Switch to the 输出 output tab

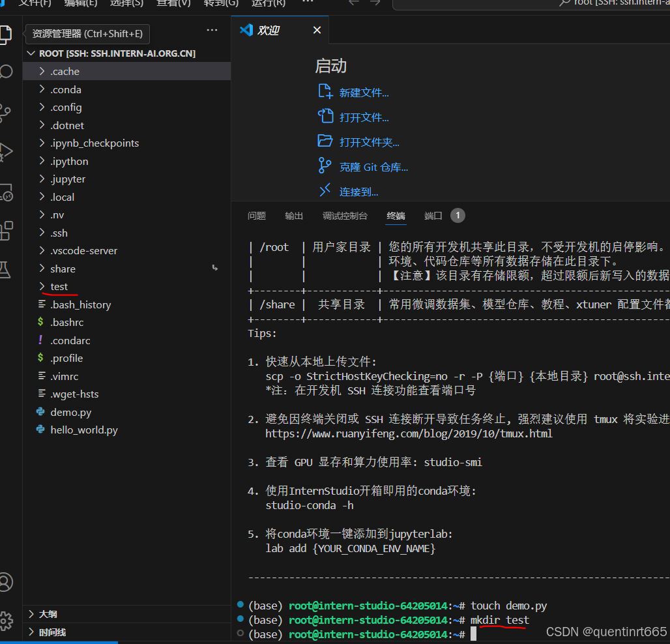click(x=294, y=216)
